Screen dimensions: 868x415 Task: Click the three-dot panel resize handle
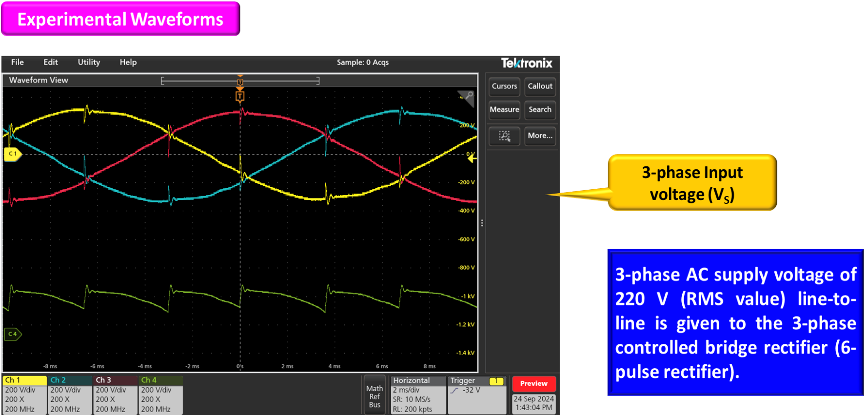pyautogui.click(x=482, y=223)
